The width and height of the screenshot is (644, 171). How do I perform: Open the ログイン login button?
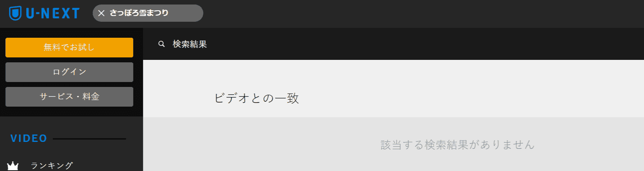pos(69,72)
